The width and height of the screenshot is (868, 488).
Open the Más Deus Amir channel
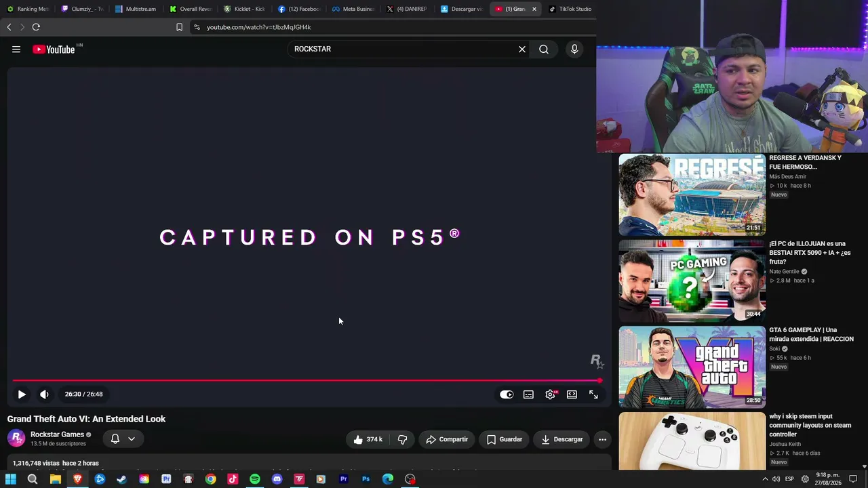pyautogui.click(x=787, y=177)
